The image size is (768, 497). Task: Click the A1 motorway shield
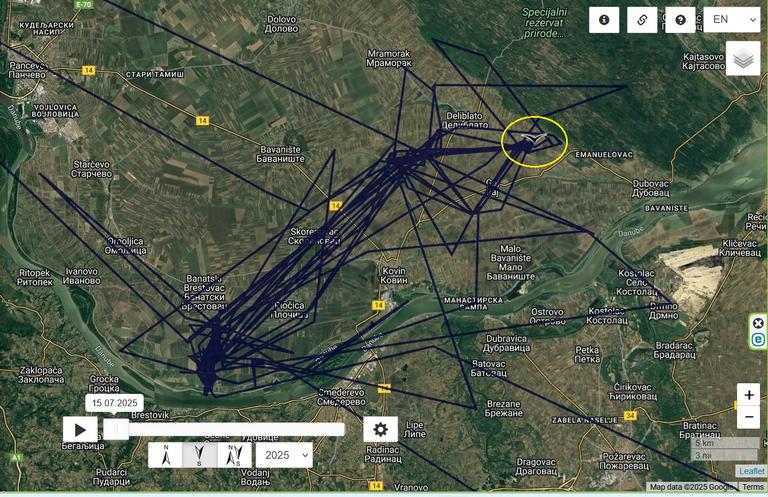17,458
